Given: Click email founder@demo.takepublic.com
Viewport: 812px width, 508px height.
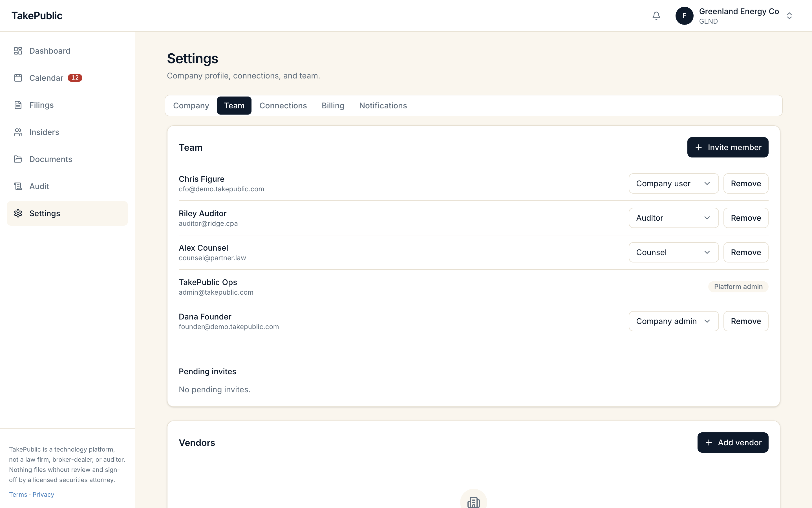Looking at the screenshot, I should [x=229, y=327].
